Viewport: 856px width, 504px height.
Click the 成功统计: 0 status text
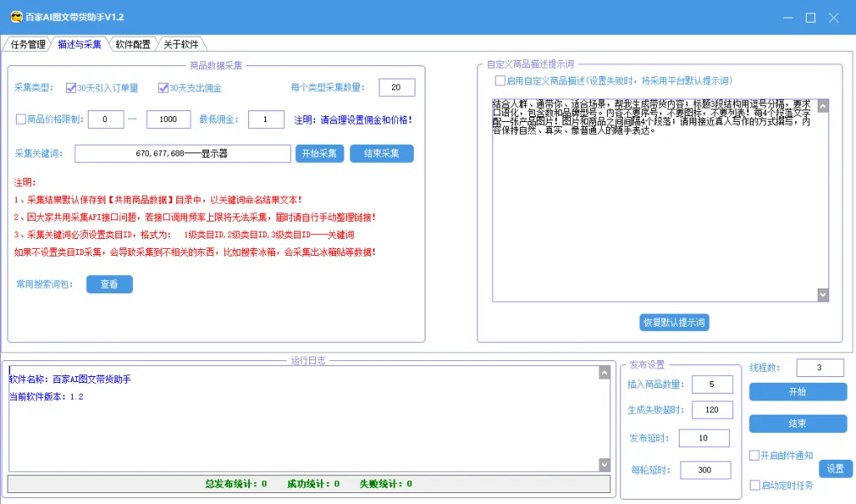[x=313, y=484]
